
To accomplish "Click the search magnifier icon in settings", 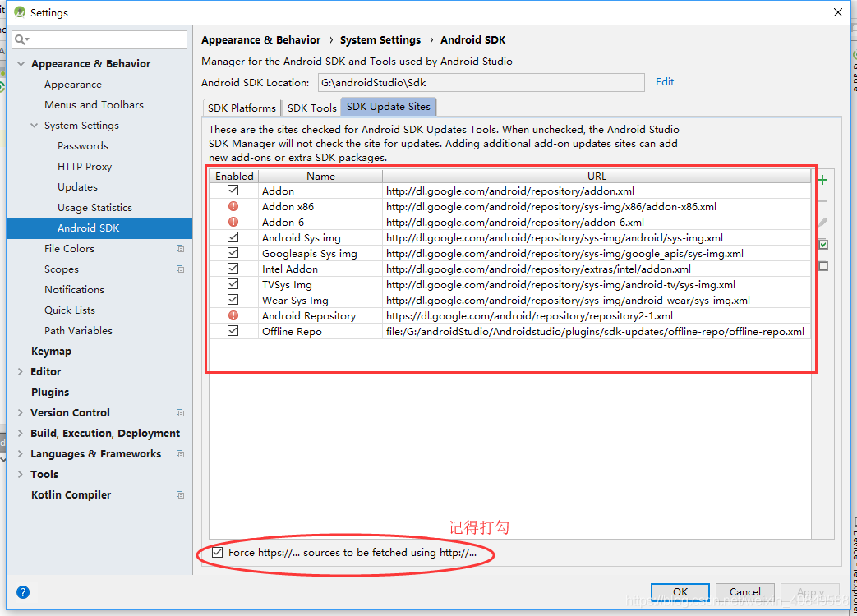I will [x=21, y=39].
